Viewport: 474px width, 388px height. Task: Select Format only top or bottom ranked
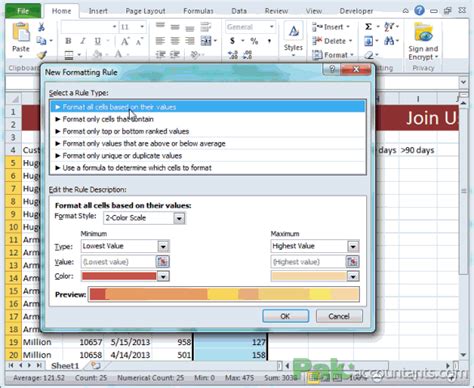(x=208, y=131)
